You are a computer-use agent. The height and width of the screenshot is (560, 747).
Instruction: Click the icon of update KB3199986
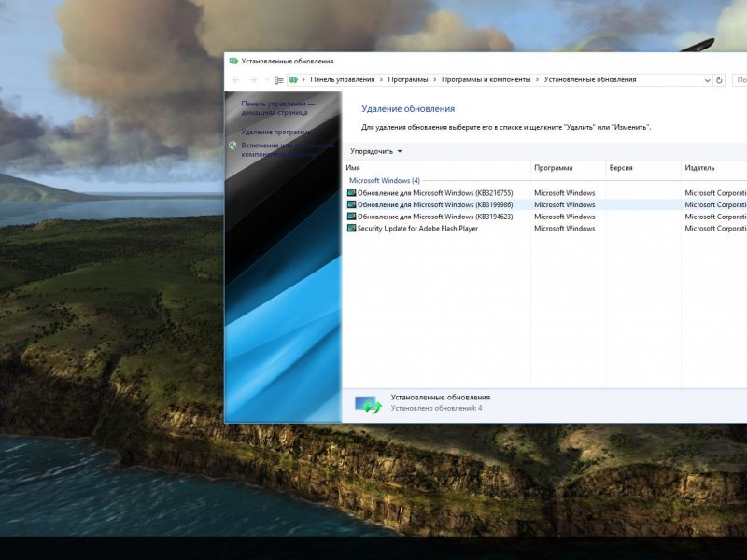click(352, 204)
